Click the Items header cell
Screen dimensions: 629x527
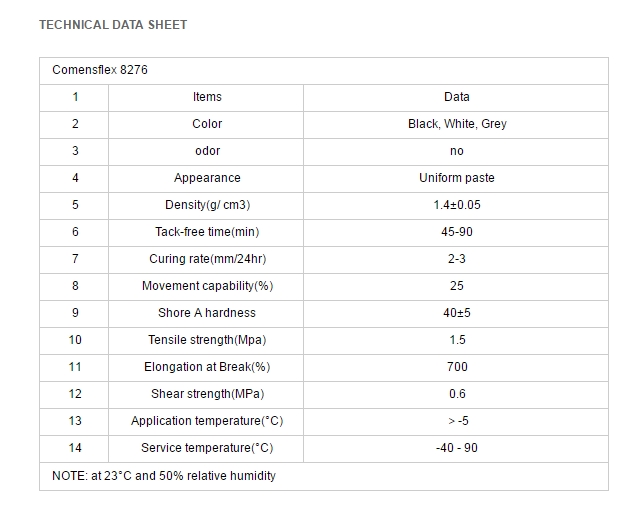click(207, 97)
